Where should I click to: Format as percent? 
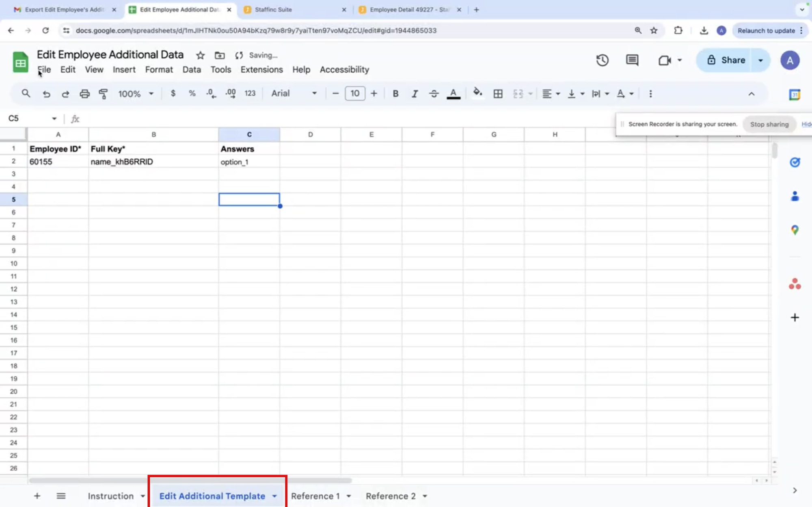click(192, 93)
